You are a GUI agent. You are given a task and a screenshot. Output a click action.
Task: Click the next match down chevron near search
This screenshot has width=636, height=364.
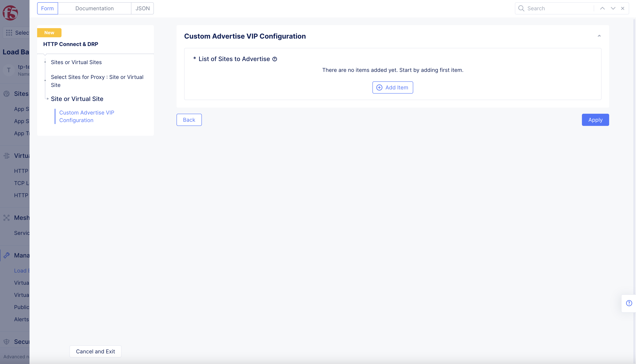pyautogui.click(x=613, y=8)
